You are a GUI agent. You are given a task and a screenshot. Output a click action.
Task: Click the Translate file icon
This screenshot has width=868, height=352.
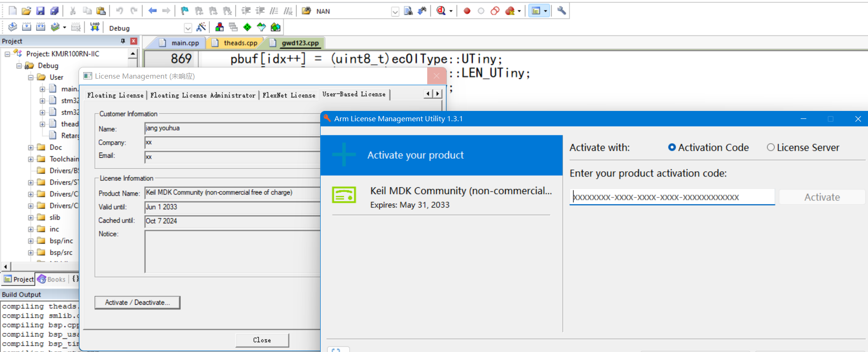(x=13, y=28)
